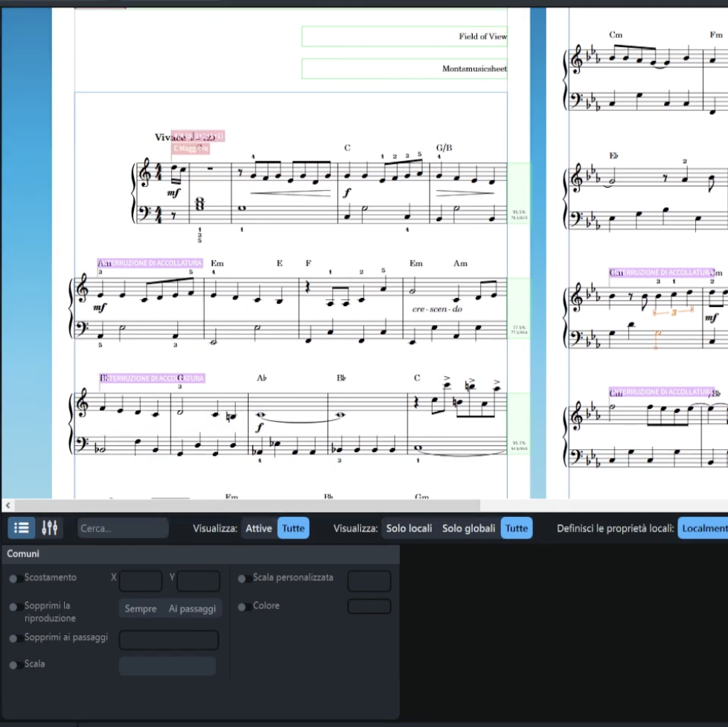Click the Scostamento X value field
The height and width of the screenshot is (727, 728).
pos(141,581)
